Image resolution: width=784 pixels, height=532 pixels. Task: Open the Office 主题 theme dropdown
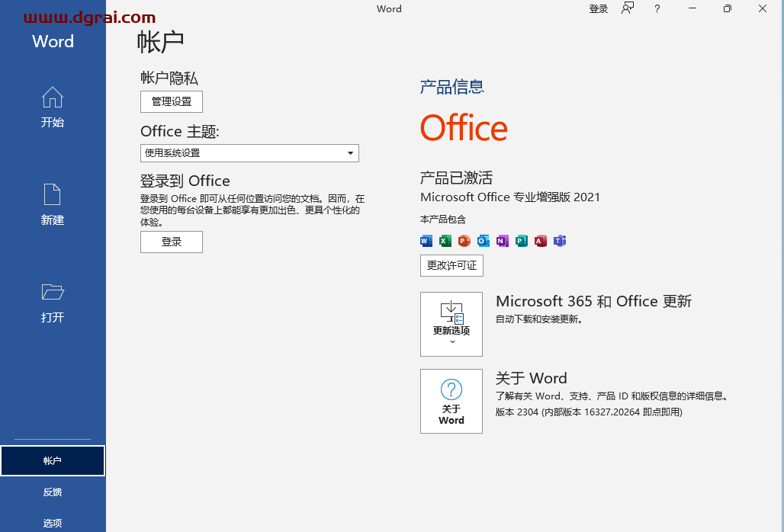click(x=249, y=153)
